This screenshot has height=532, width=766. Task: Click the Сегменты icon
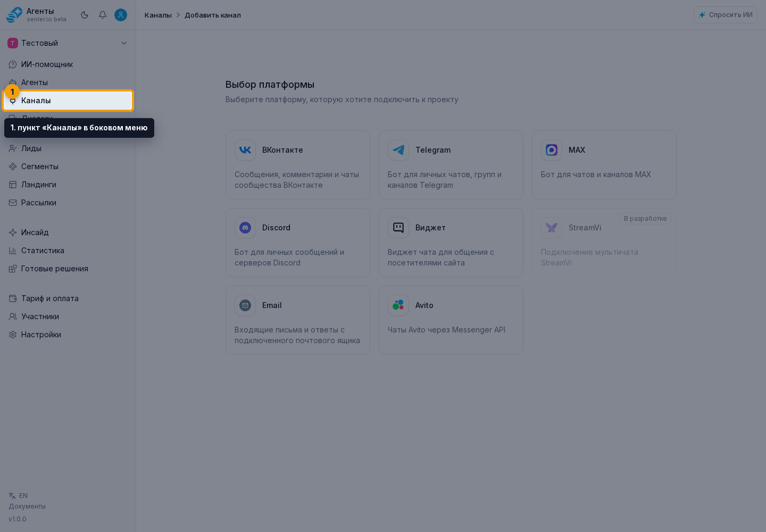coord(13,167)
